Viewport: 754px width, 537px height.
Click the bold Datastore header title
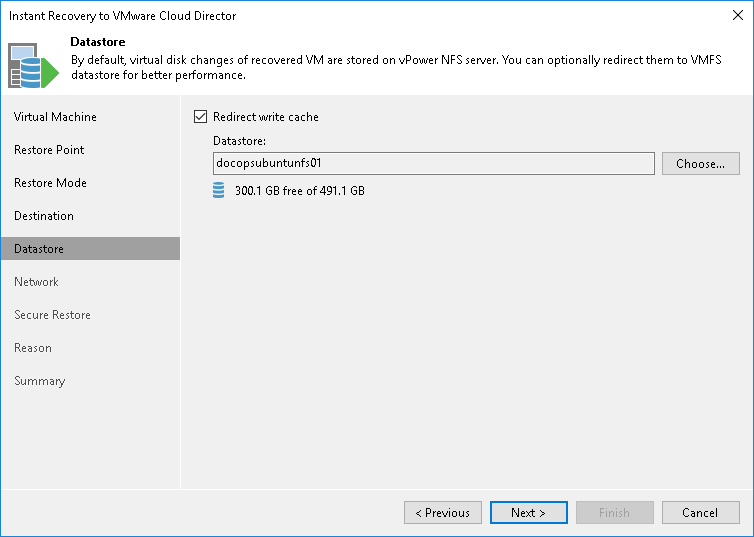point(98,42)
